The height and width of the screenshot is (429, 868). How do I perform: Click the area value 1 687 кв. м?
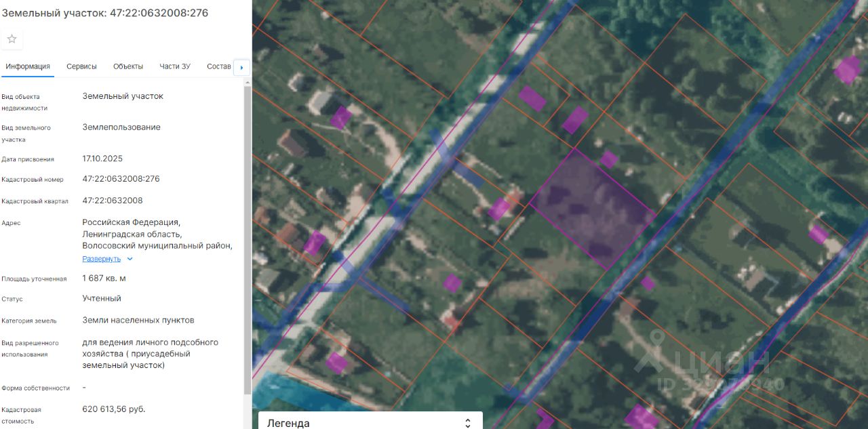[104, 278]
